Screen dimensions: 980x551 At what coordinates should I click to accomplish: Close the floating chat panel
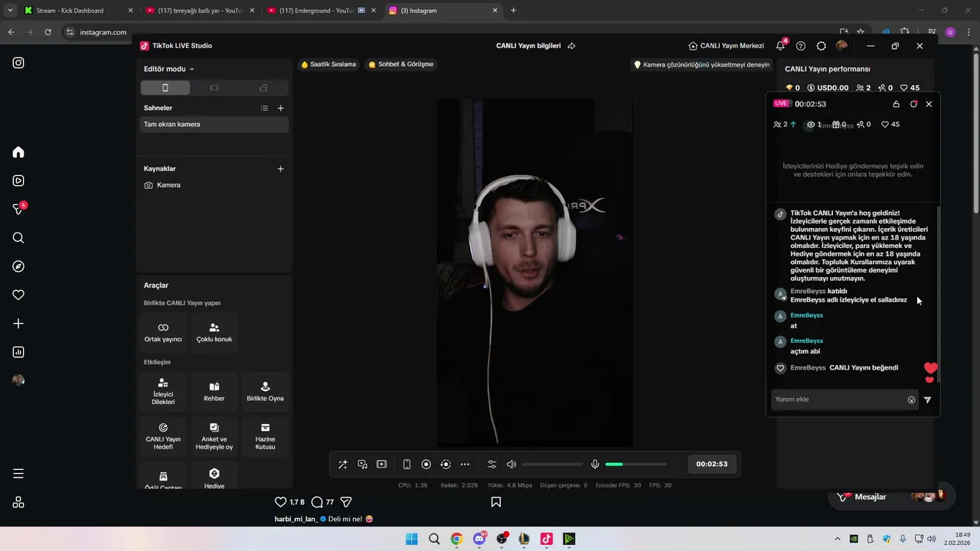[929, 104]
